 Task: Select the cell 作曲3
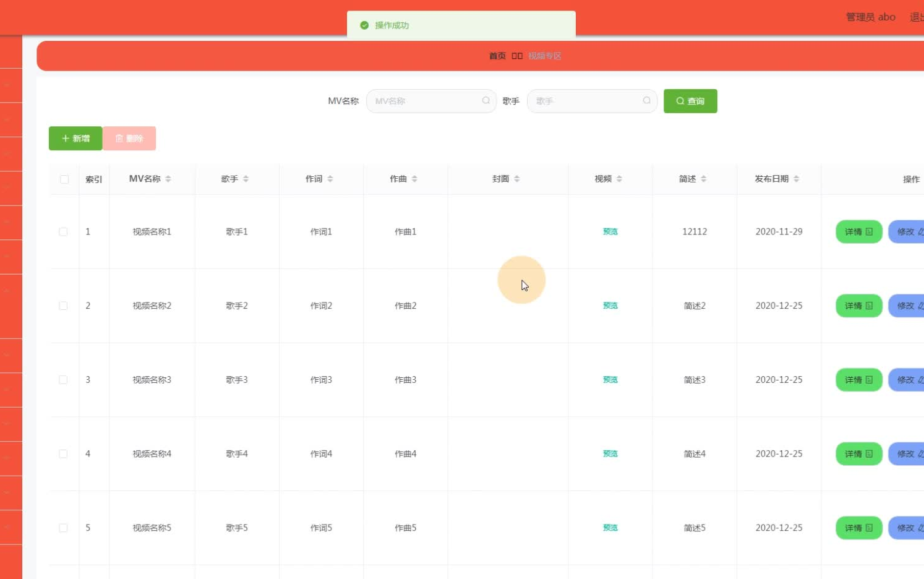coord(406,380)
